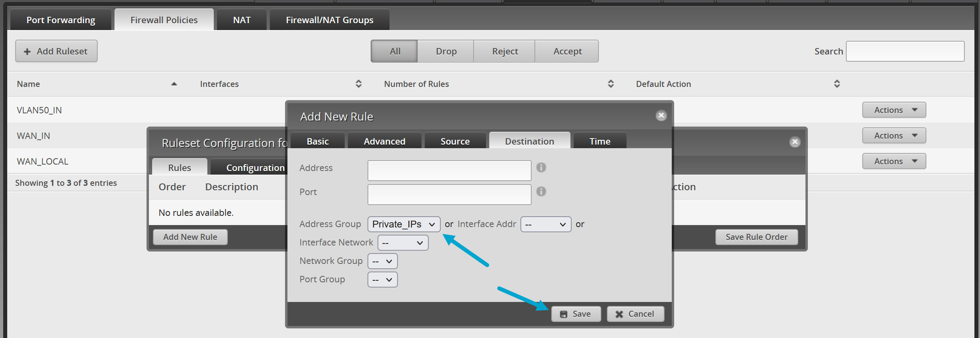
Task: Close the Add New Rule dialog
Action: click(661, 116)
